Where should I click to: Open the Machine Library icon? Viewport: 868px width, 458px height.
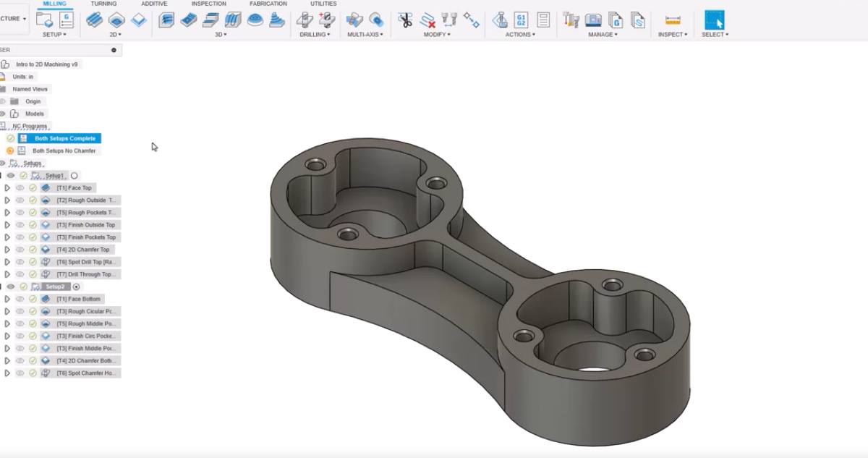(x=593, y=20)
